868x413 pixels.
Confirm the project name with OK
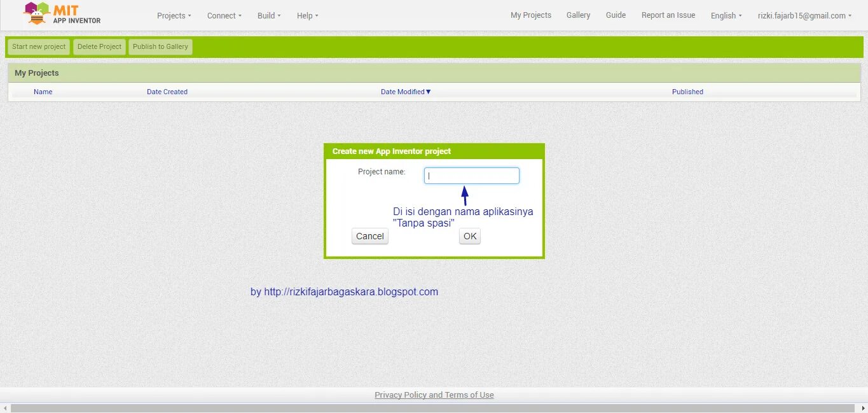coord(470,236)
